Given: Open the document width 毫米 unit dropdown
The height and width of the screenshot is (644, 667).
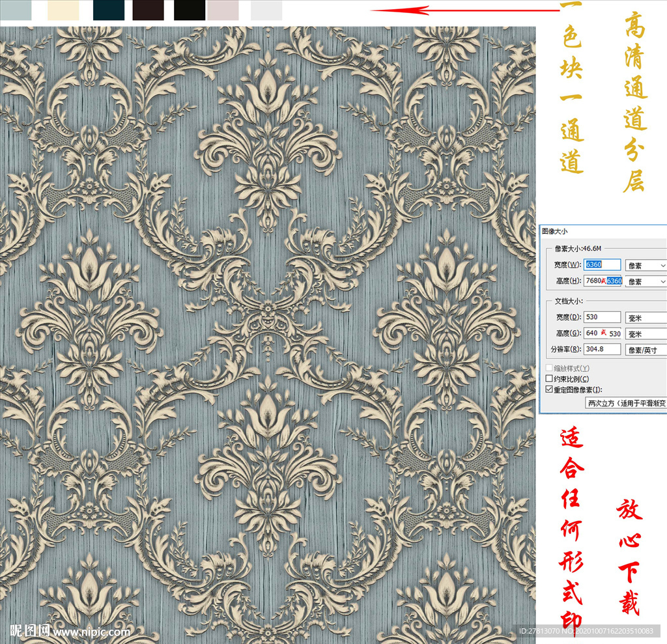Looking at the screenshot, I should 646,318.
